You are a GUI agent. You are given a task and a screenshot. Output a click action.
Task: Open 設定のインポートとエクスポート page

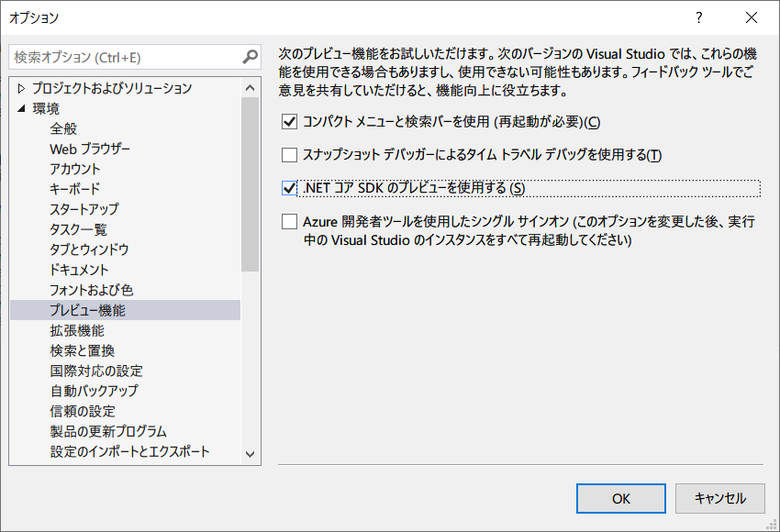pos(129,451)
